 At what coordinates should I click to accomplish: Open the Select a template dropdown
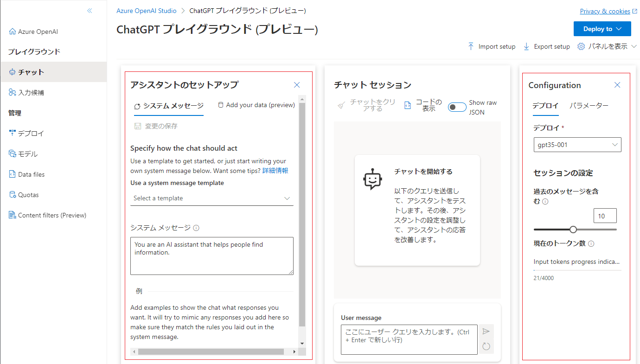click(212, 198)
